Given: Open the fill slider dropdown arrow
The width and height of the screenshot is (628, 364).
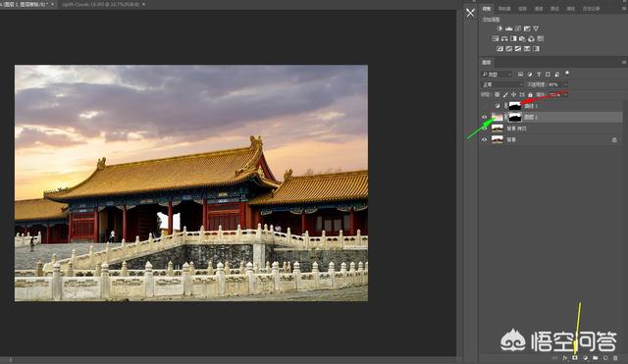Looking at the screenshot, I should click(x=566, y=94).
